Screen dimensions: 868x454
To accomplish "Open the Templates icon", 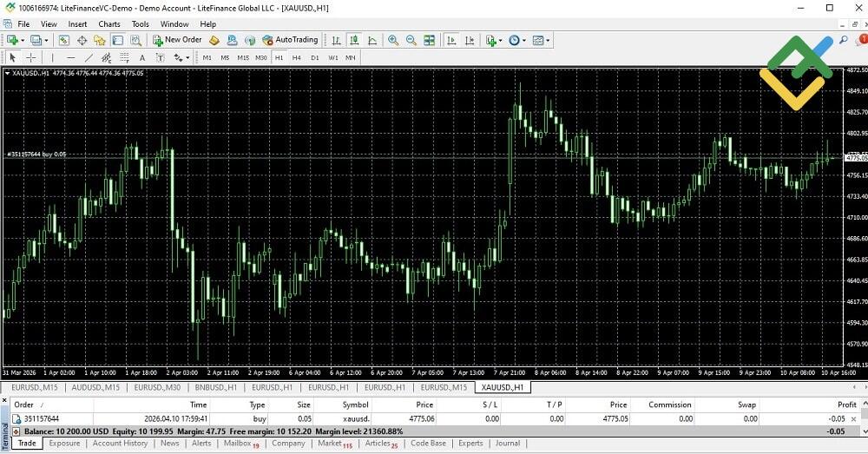I will 538,40.
